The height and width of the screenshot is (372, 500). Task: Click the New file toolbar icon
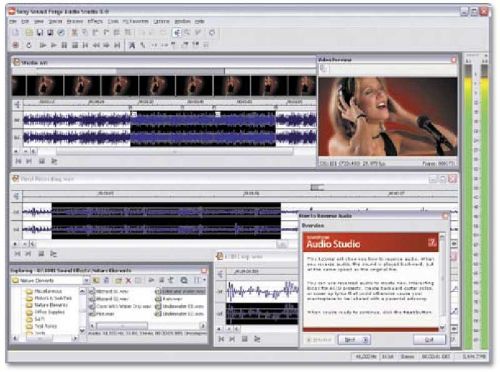click(x=16, y=33)
